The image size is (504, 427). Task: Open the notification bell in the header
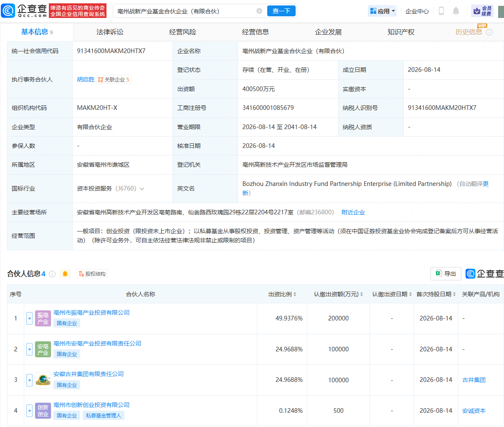click(456, 11)
